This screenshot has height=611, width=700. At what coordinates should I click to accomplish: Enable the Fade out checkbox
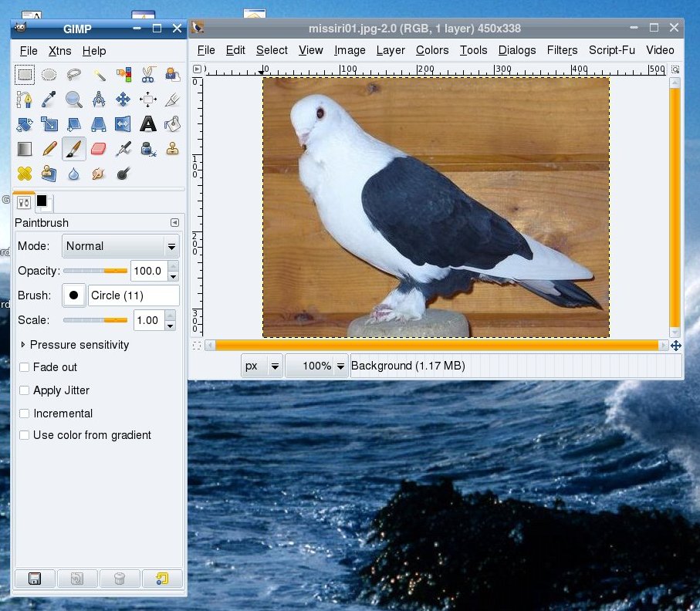(x=25, y=367)
